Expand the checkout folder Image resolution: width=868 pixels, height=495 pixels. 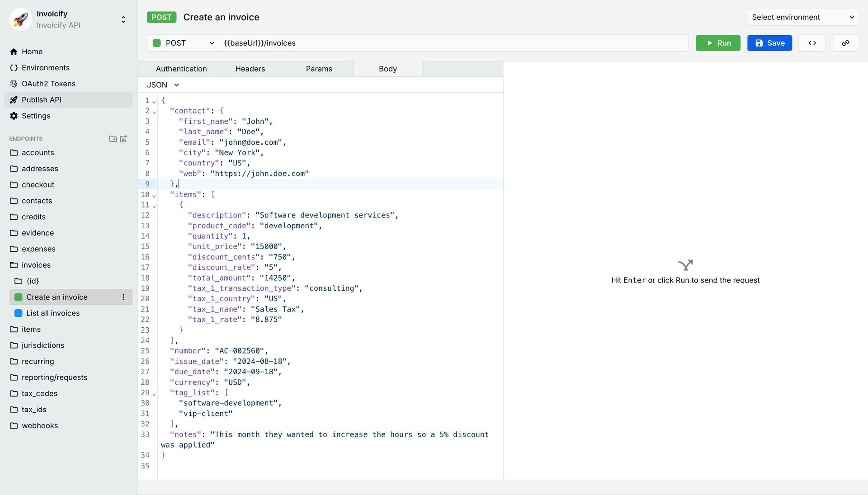click(x=69, y=185)
